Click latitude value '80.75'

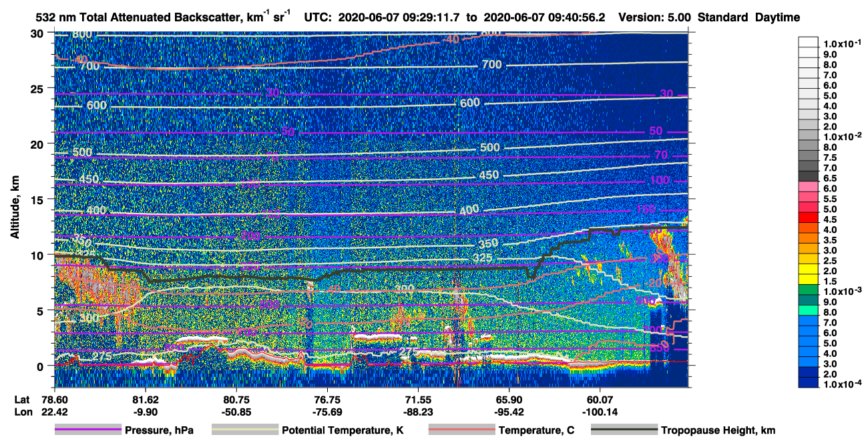point(236,399)
